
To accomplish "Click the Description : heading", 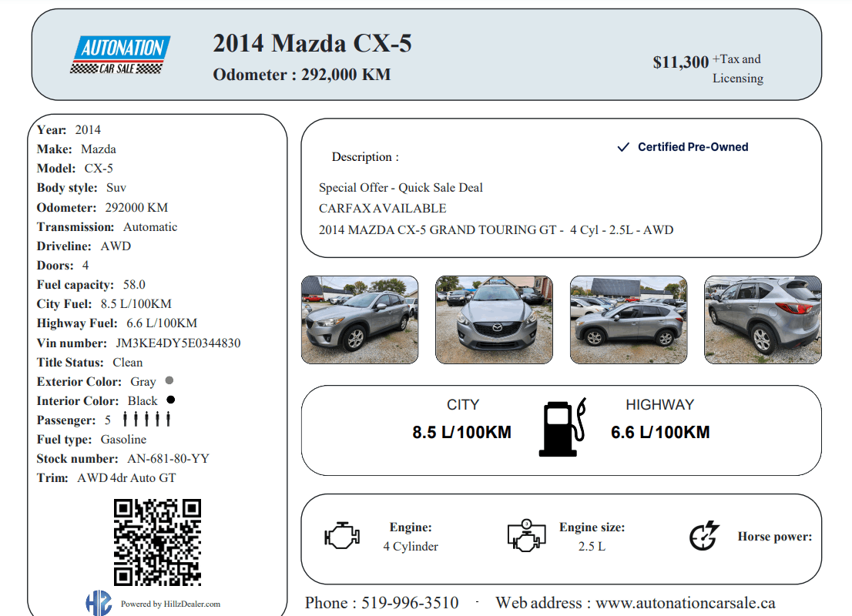I will [365, 157].
